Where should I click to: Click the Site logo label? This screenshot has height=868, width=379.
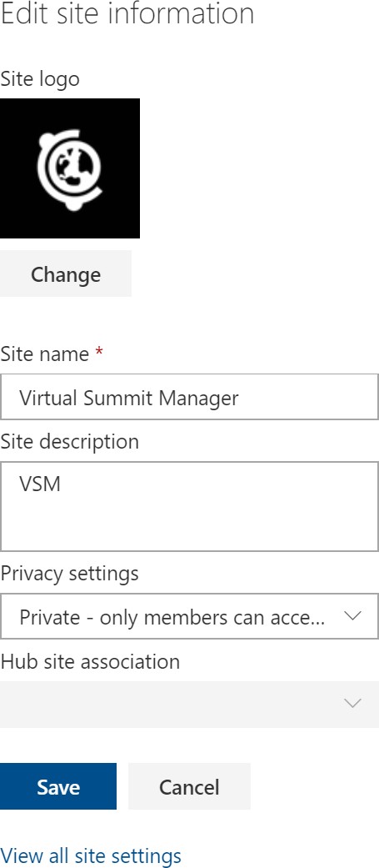40,79
